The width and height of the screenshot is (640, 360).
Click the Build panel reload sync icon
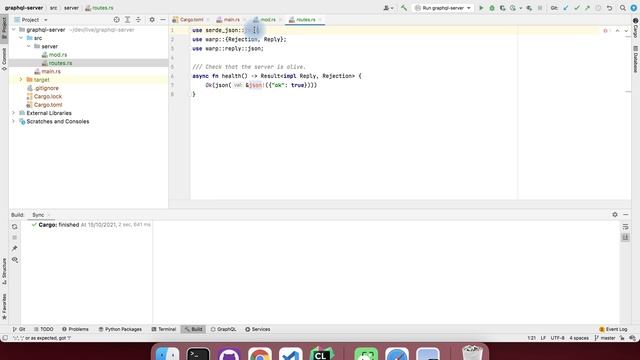click(15, 227)
